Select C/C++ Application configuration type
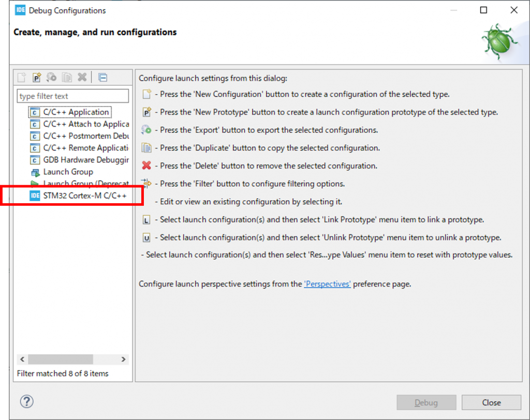The height and width of the screenshot is (420, 530). click(x=76, y=112)
